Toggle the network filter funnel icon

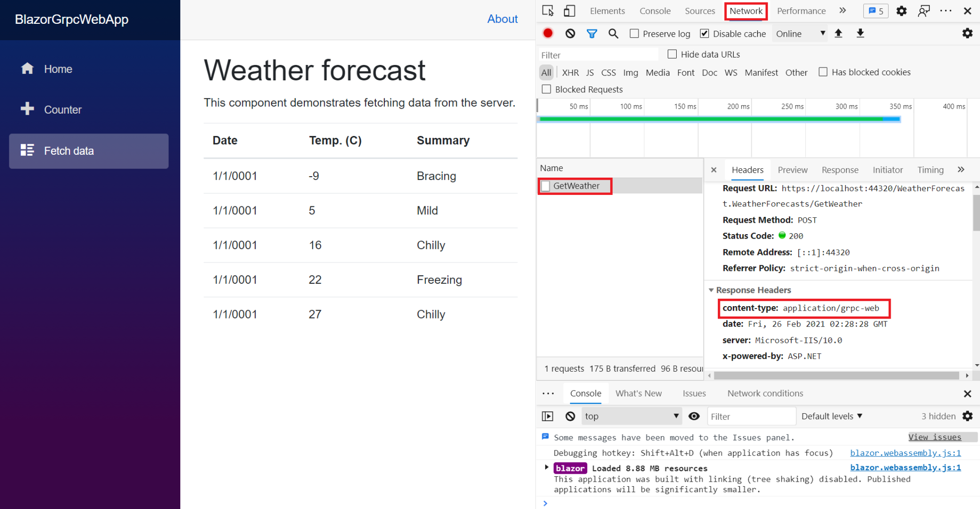pyautogui.click(x=591, y=33)
